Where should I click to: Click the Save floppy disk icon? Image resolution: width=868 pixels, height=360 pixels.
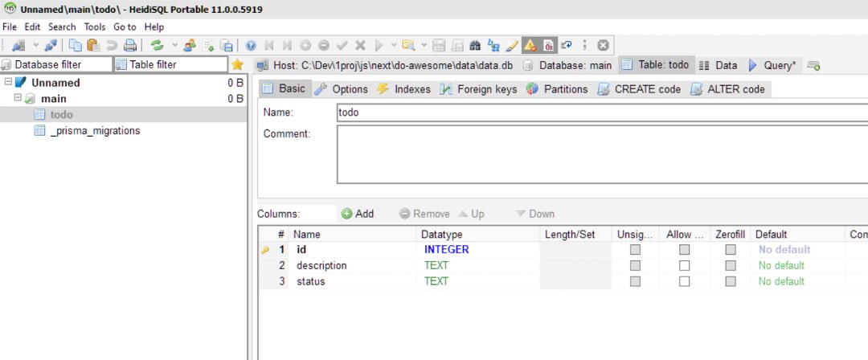[x=439, y=45]
